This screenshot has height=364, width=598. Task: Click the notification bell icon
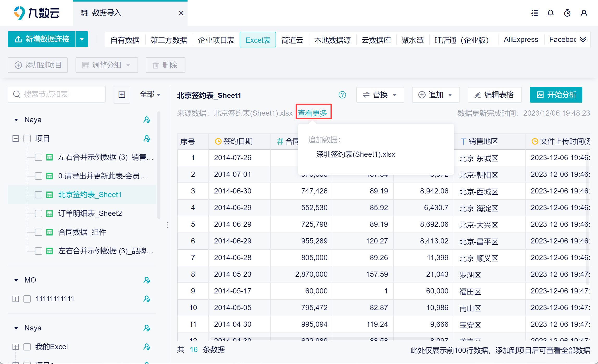click(550, 13)
